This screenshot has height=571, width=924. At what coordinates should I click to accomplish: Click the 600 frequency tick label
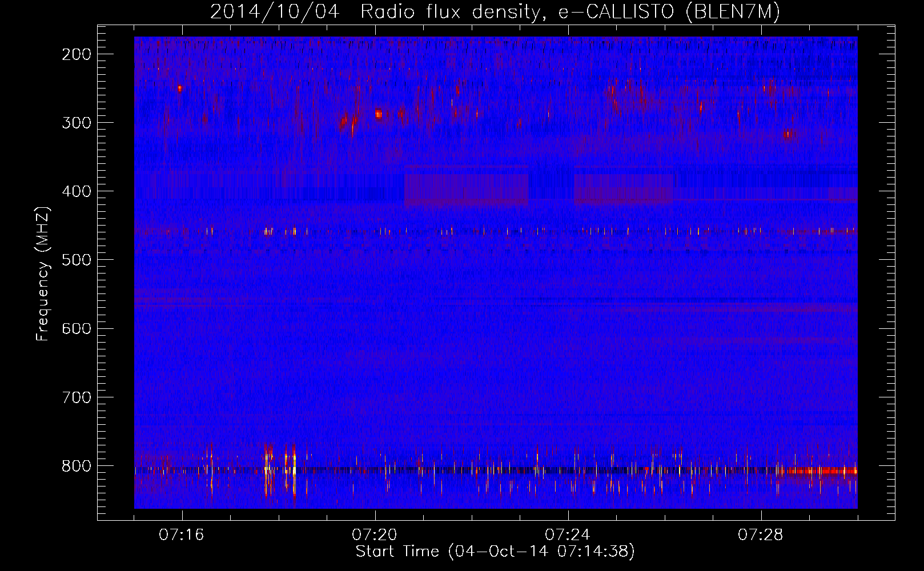(x=77, y=328)
